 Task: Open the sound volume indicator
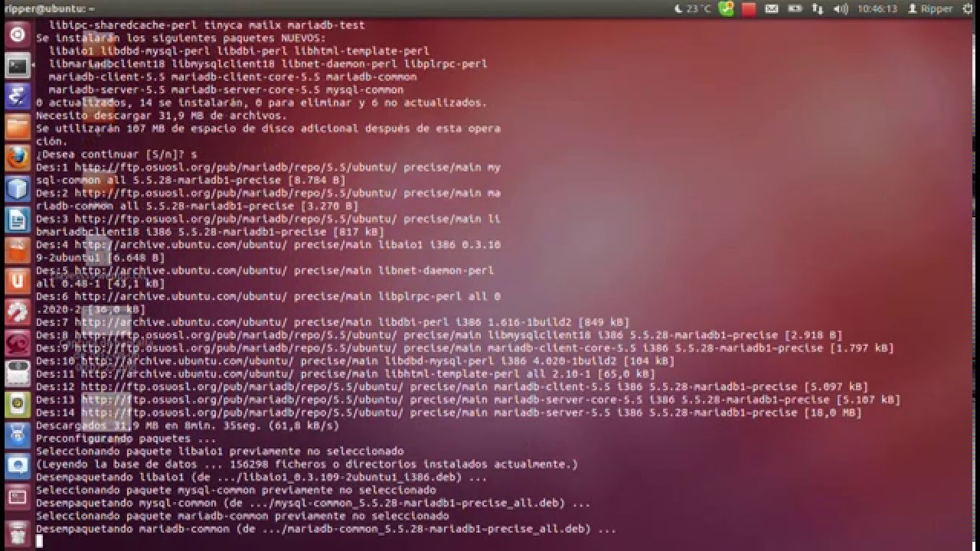(x=841, y=8)
